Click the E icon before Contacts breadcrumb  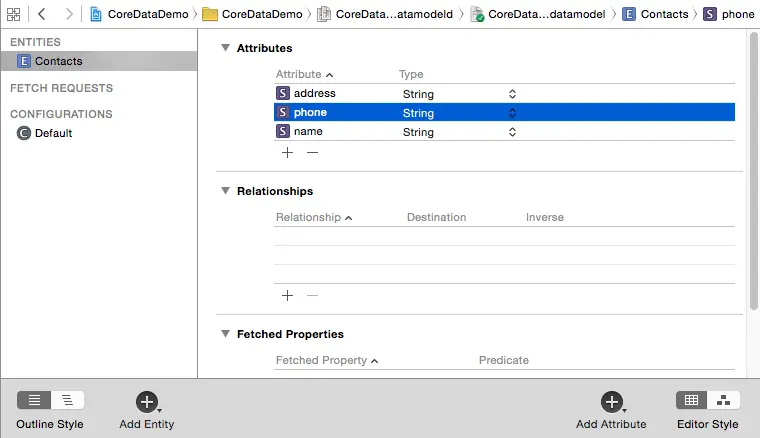[x=629, y=14]
